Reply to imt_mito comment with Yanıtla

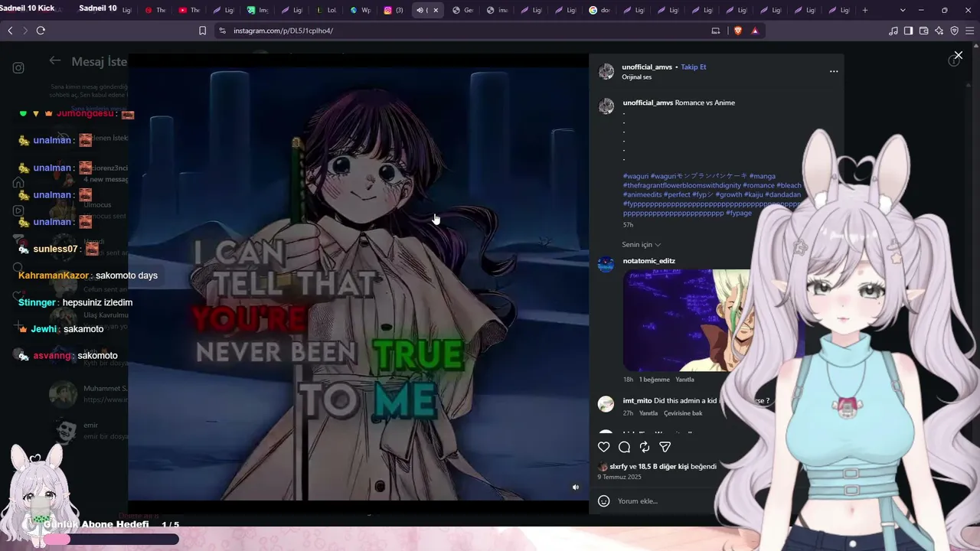(648, 413)
